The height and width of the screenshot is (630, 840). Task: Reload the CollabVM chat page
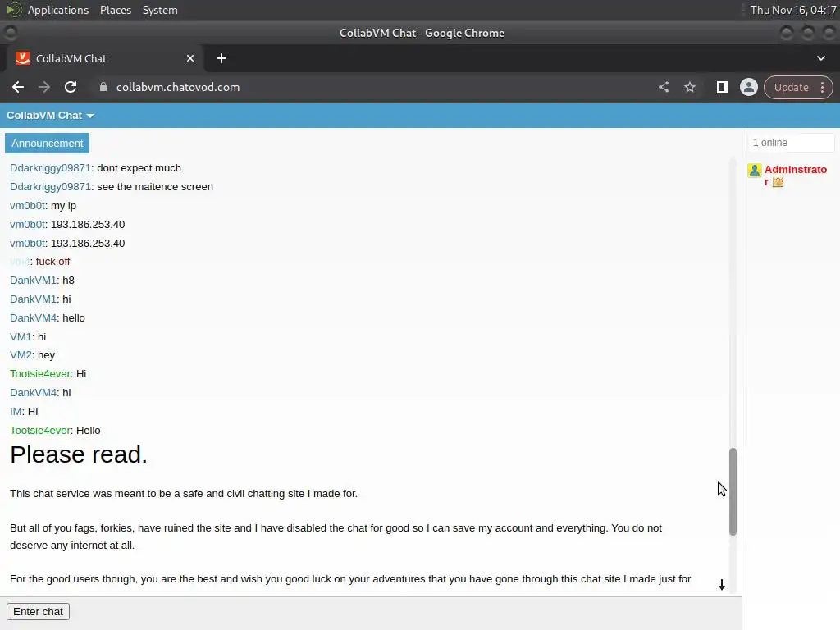pos(71,87)
